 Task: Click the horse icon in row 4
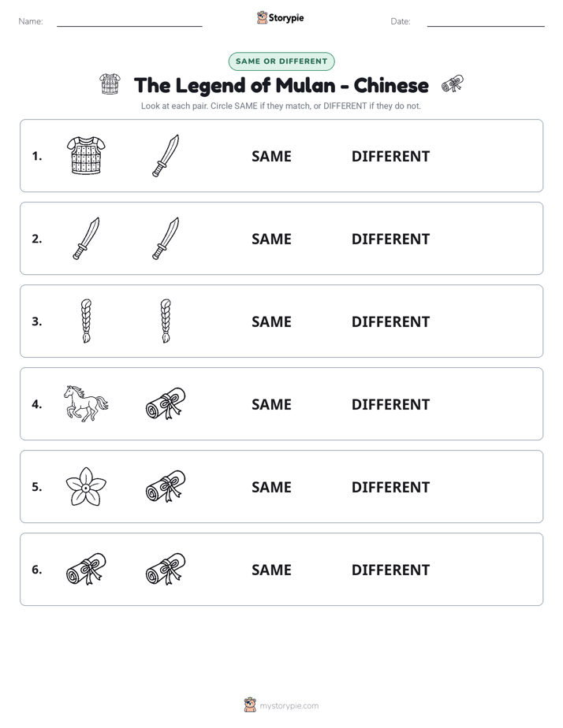pos(86,403)
